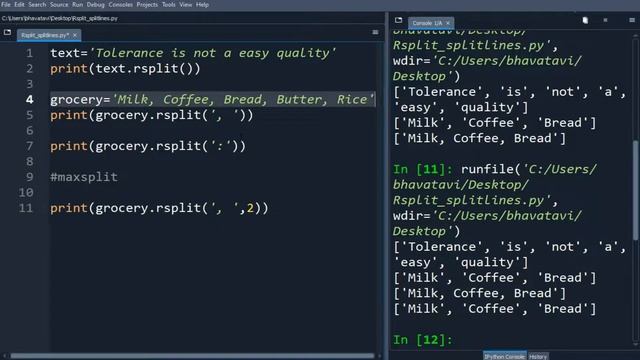
Task: Open the Run menu
Action: [x=78, y=5]
